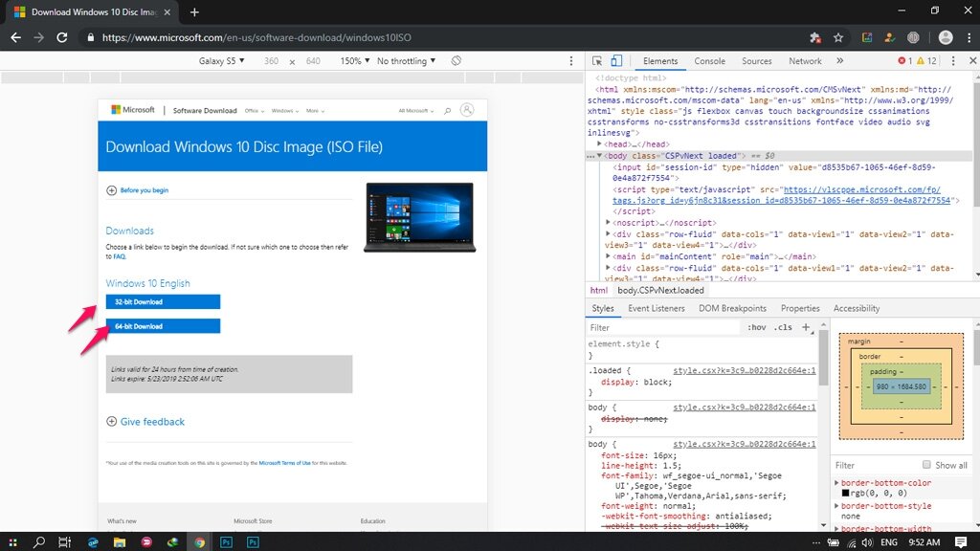This screenshot has height=551, width=980.
Task: Switch to the Network tab
Action: (805, 60)
